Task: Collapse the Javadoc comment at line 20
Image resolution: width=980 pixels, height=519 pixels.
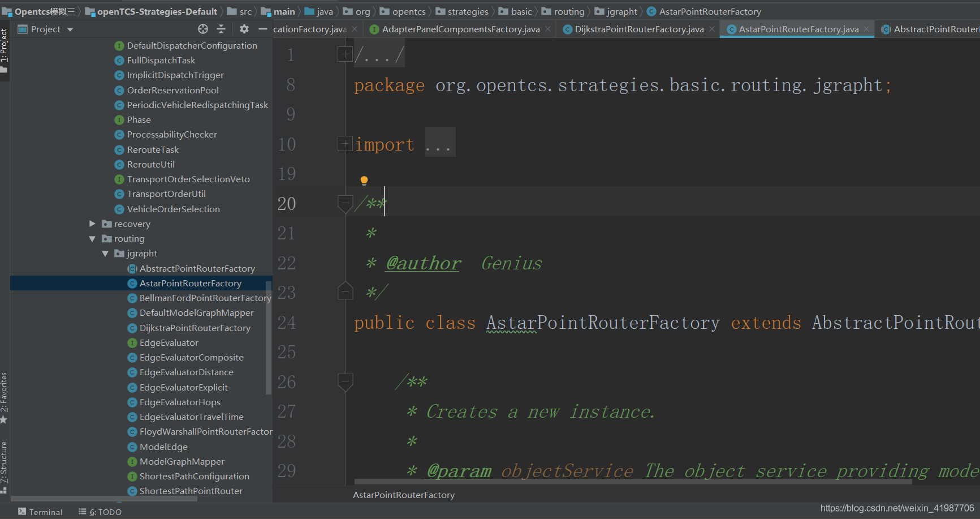Action: point(344,203)
